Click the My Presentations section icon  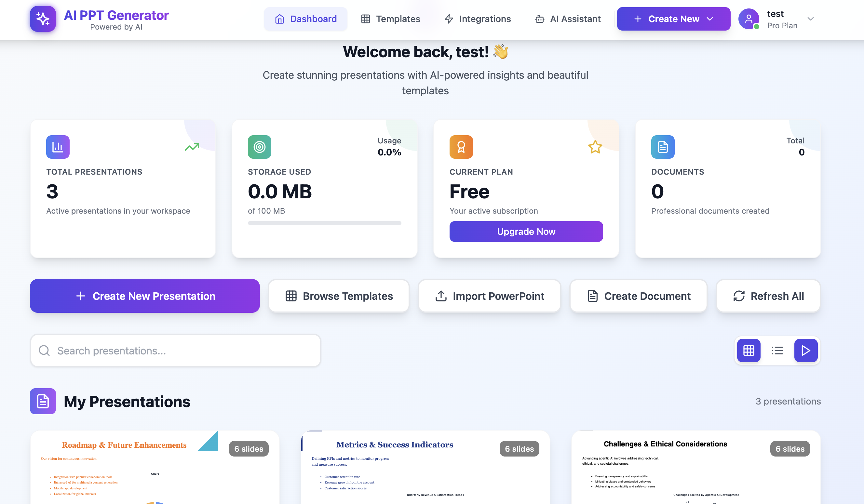point(43,401)
